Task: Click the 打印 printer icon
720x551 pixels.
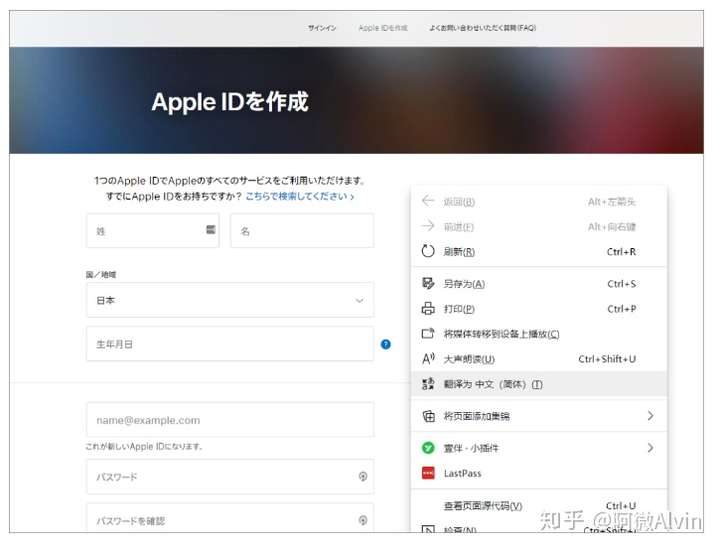Action: [428, 309]
